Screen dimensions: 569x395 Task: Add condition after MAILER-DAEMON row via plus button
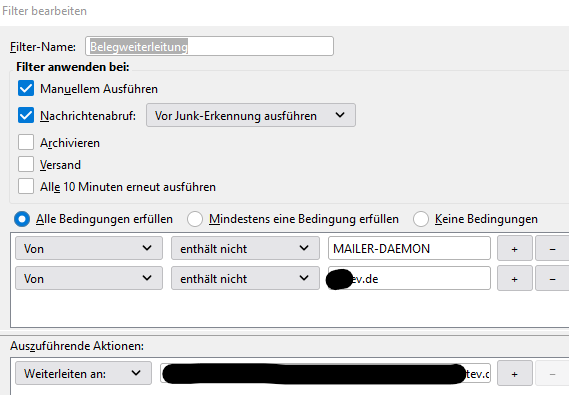pyautogui.click(x=515, y=248)
